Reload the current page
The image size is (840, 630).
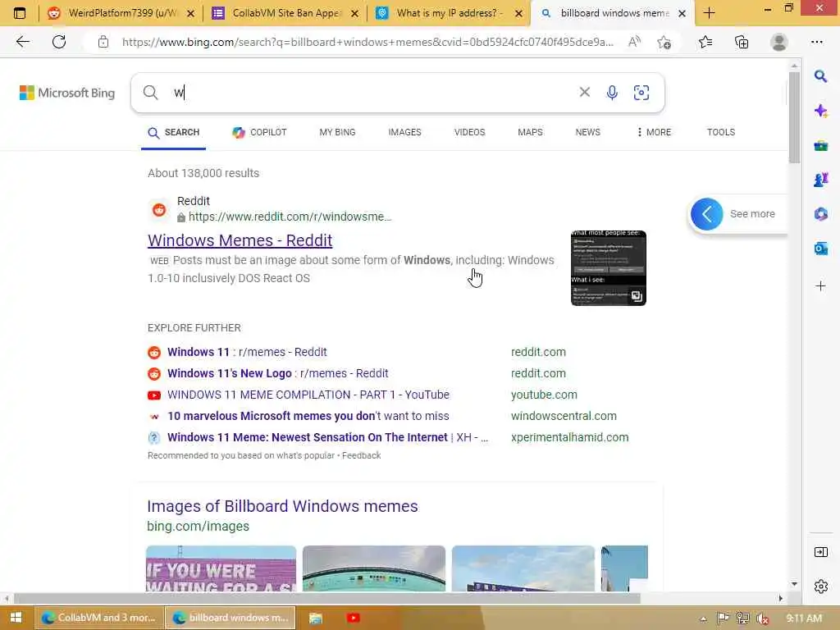coord(59,42)
